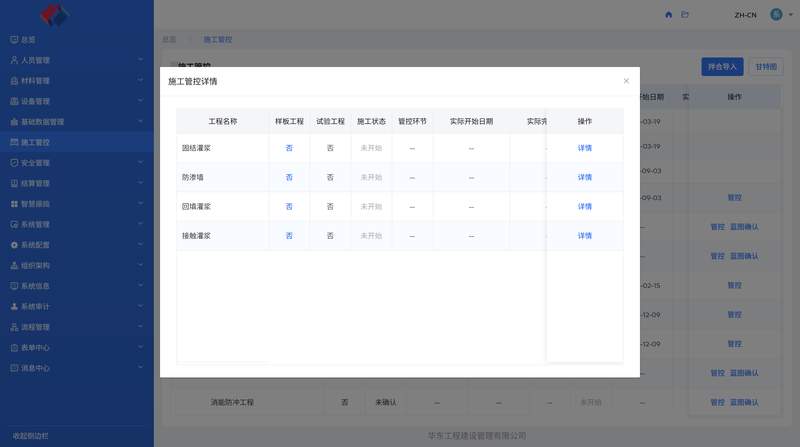Screen dimensions: 800x447
Task: Close the 施工管控详情 dialog with X
Action: [626, 81]
